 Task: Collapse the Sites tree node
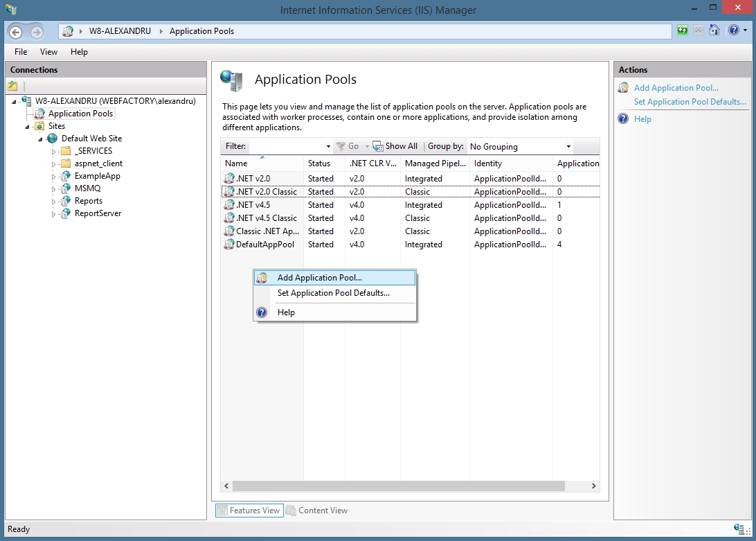28,127
